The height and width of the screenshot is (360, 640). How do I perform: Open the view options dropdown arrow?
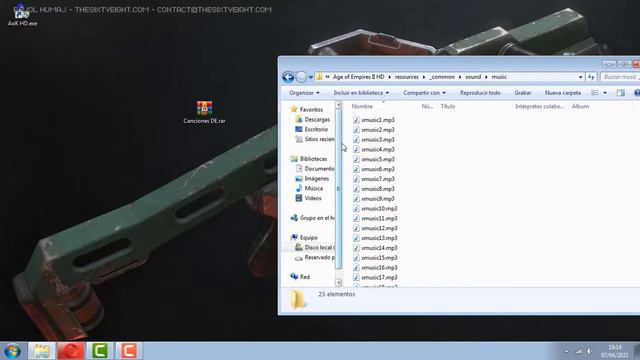pyautogui.click(x=605, y=93)
